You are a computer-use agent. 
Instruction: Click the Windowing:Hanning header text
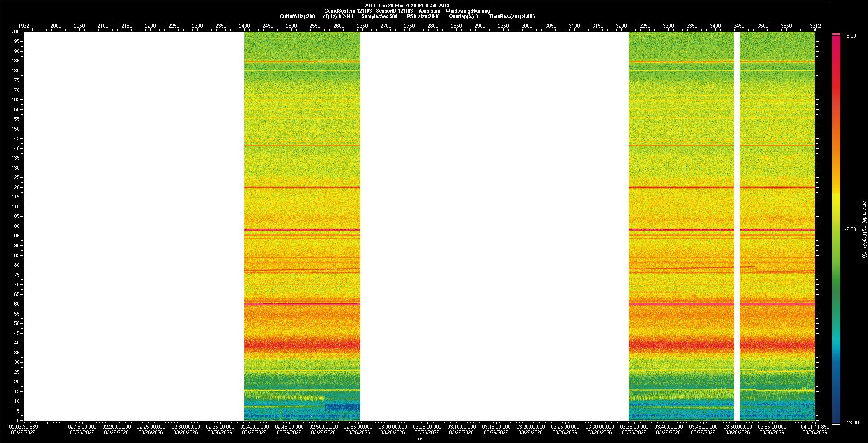click(x=467, y=11)
